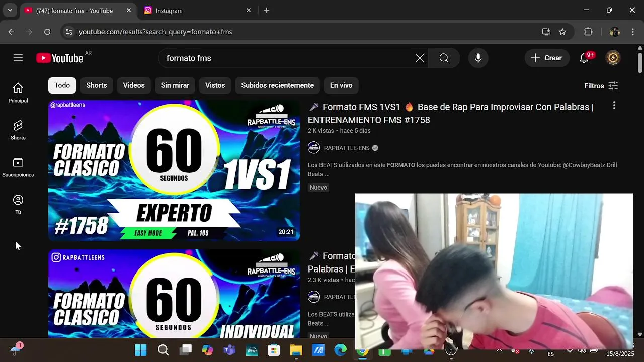Open File Explorer from taskbar
The image size is (644, 362).
pyautogui.click(x=296, y=350)
